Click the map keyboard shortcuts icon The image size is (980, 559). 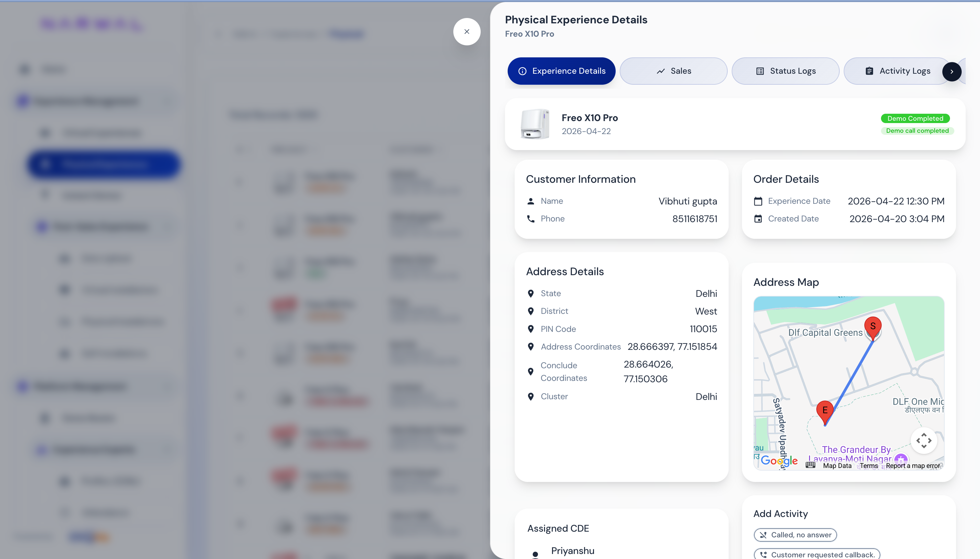(x=810, y=465)
